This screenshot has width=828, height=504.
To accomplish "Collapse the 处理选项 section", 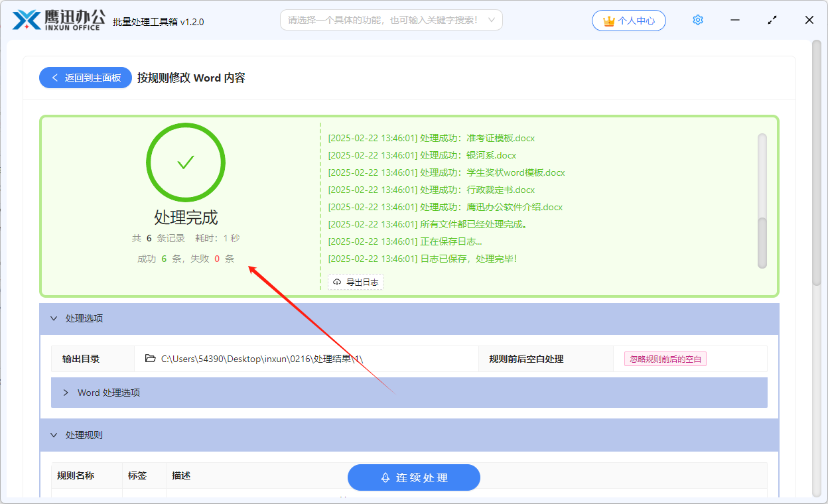I will click(54, 318).
